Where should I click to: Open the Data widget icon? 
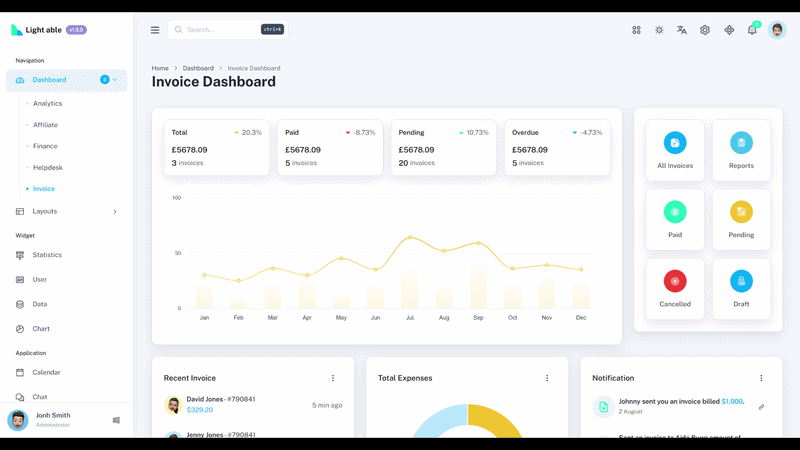click(20, 305)
